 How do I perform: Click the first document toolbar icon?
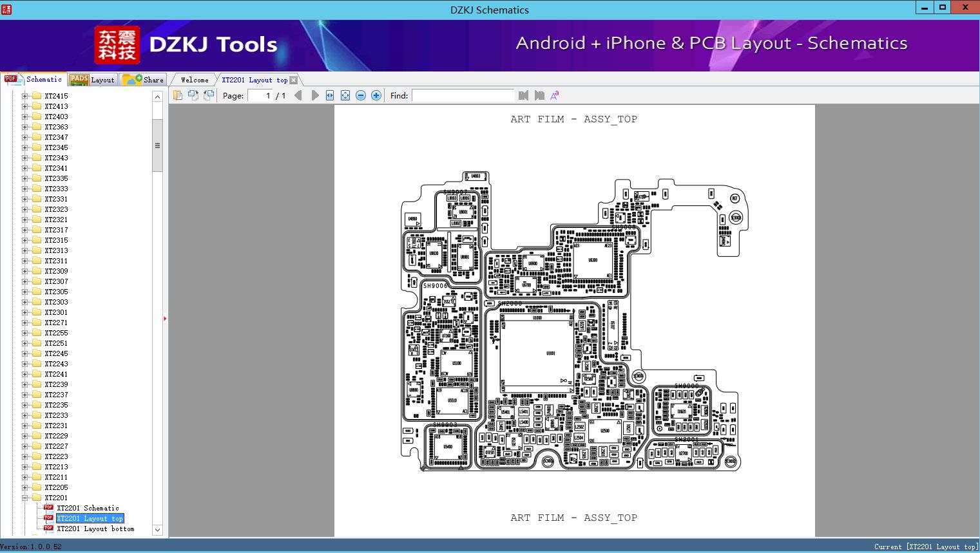(x=178, y=95)
